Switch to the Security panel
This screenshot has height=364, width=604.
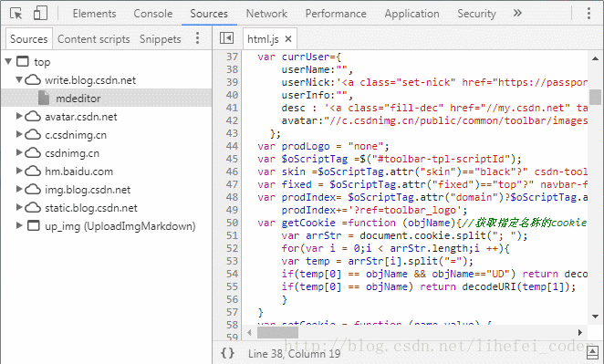[476, 14]
